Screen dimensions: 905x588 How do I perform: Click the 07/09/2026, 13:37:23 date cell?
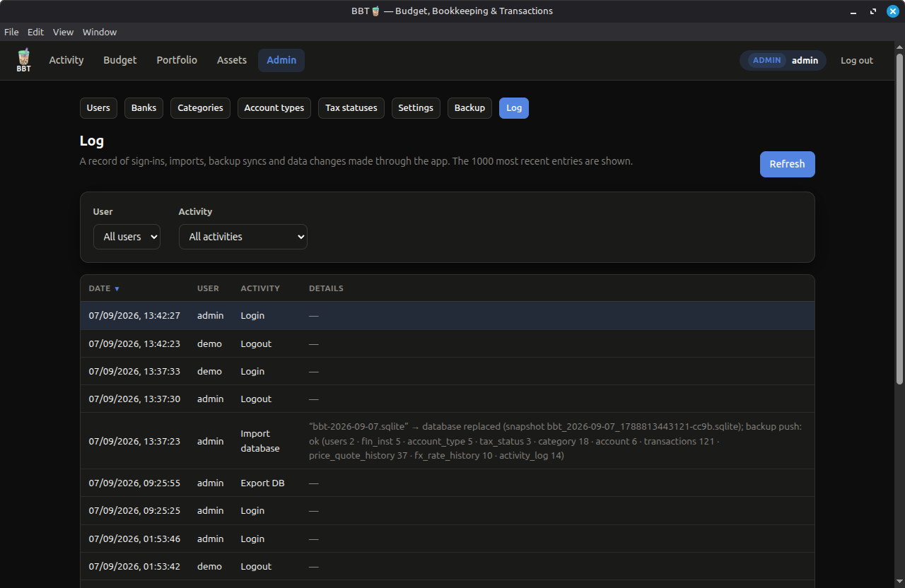[x=134, y=441]
